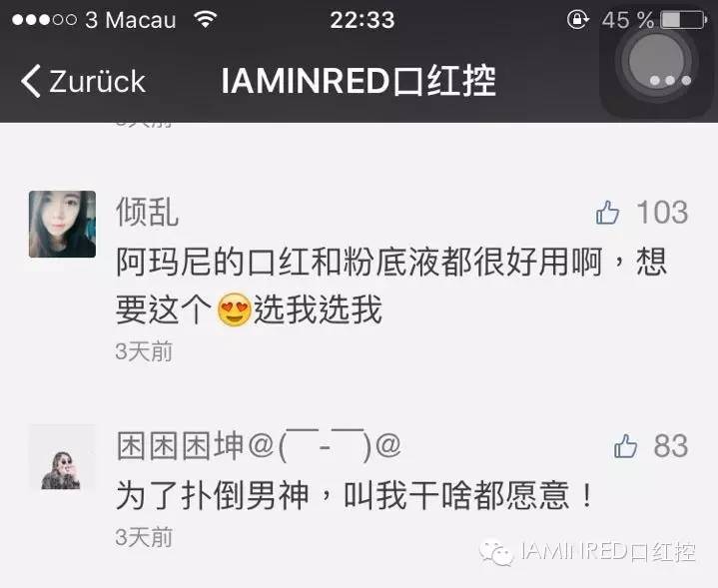Open 困困困坤's profile avatar
718x588 pixels.
62,458
